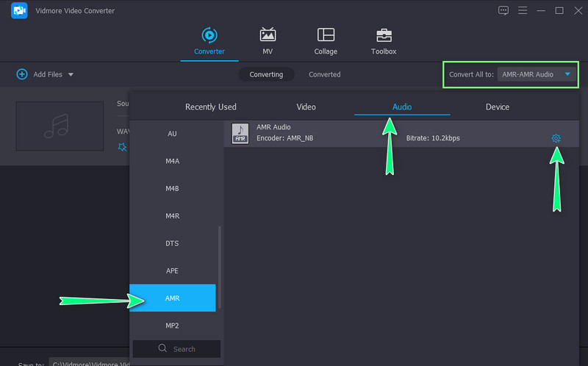
Task: Expand the Add Files dropdown arrow
Action: [71, 75]
